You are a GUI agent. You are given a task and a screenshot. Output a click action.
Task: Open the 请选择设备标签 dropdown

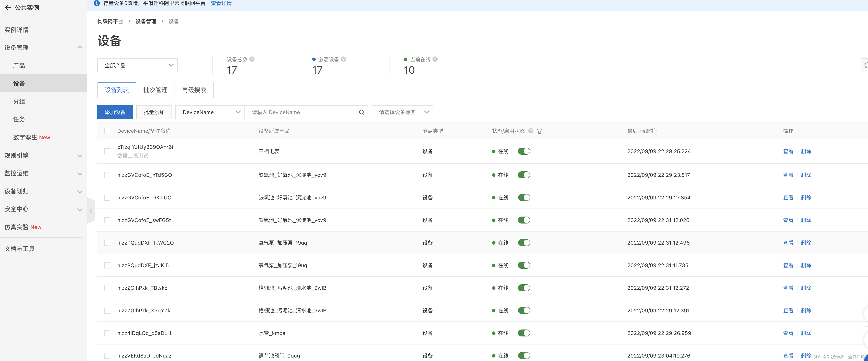pos(402,112)
